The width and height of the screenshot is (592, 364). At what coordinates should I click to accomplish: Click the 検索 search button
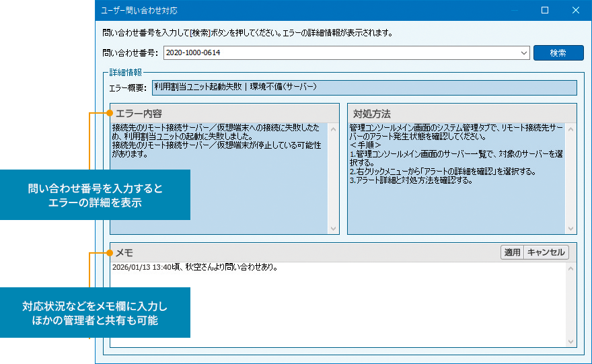pyautogui.click(x=558, y=52)
